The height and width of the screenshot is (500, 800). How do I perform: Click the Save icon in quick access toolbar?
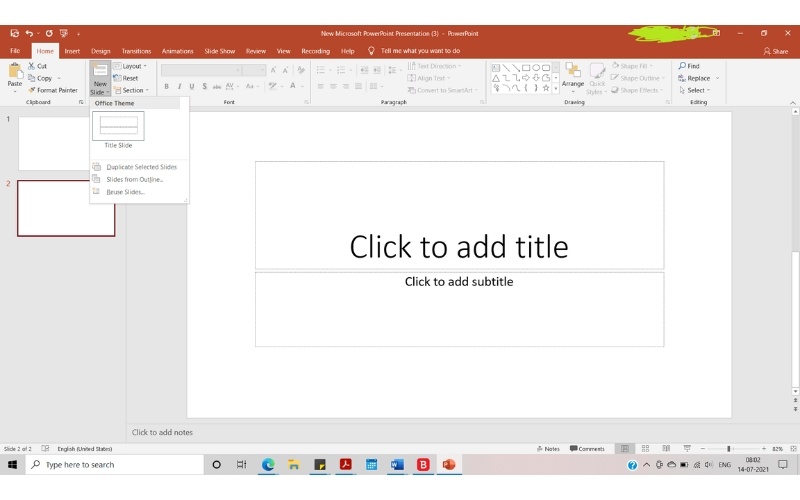click(14, 33)
